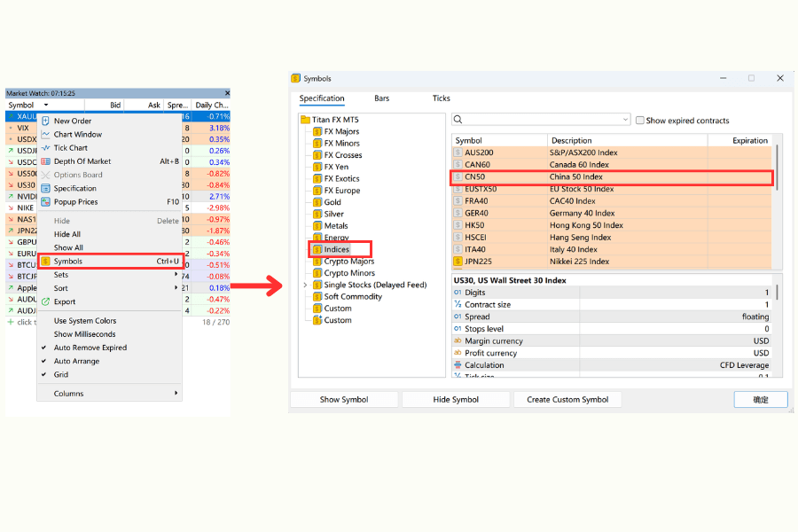Click the Gold folder icon in tree
798x532 pixels.
tap(317, 201)
